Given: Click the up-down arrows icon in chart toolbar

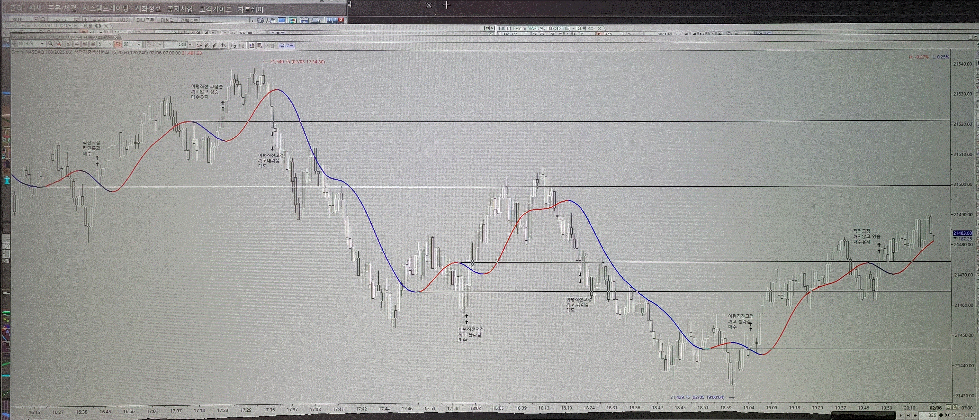Looking at the screenshot, I should point(223,45).
